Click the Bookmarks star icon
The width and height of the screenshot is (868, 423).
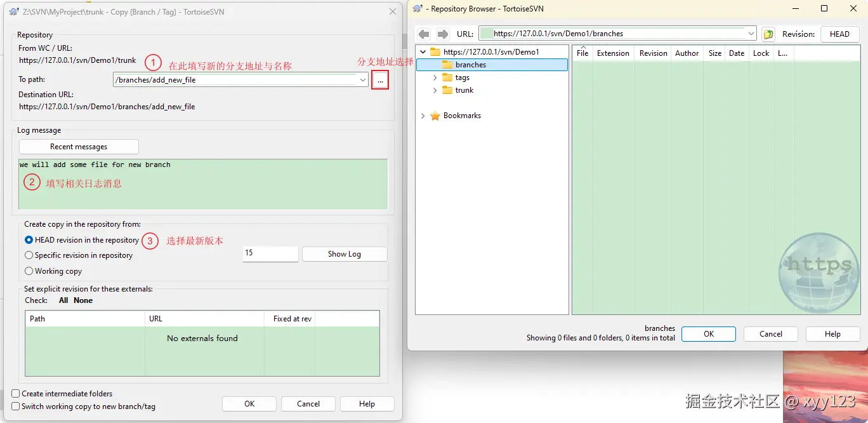point(435,116)
